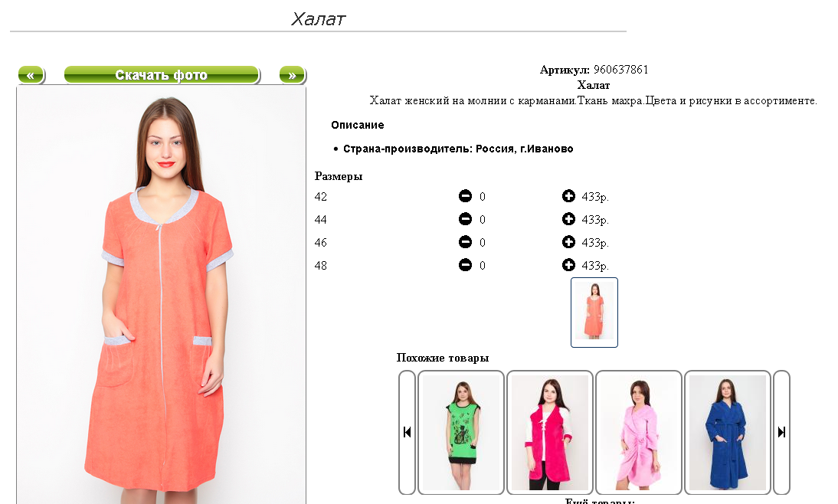Open the light pink robe product
838x504 pixels.
coord(639,432)
